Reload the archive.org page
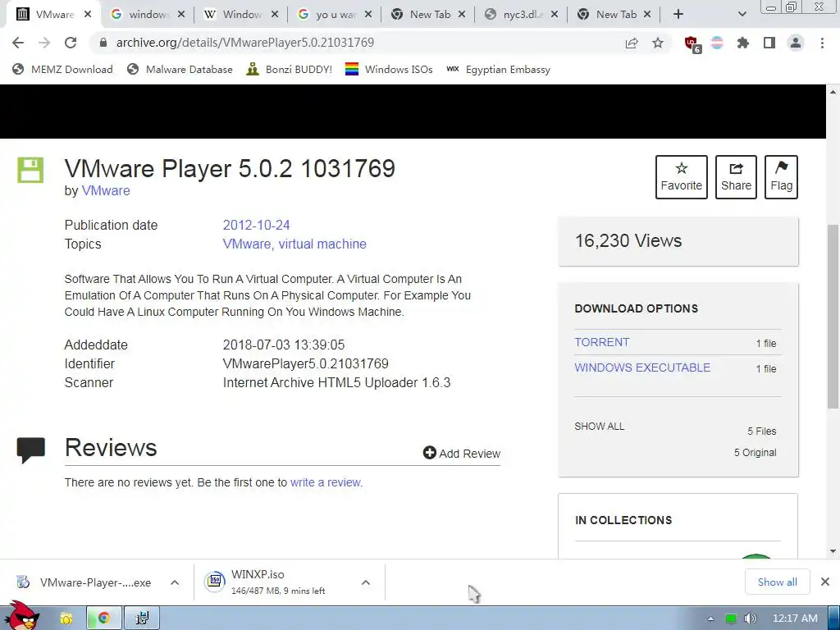This screenshot has width=840, height=630. pyautogui.click(x=71, y=43)
